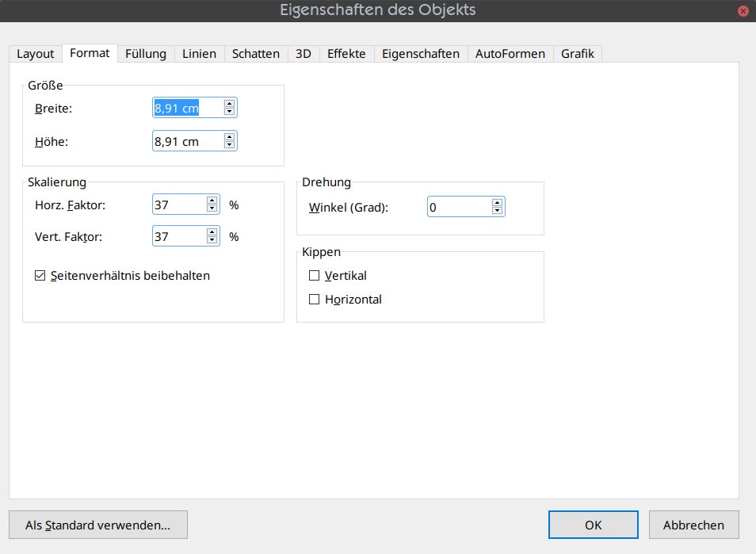Image resolution: width=756 pixels, height=554 pixels.
Task: Open the 3D tab
Action: point(304,54)
